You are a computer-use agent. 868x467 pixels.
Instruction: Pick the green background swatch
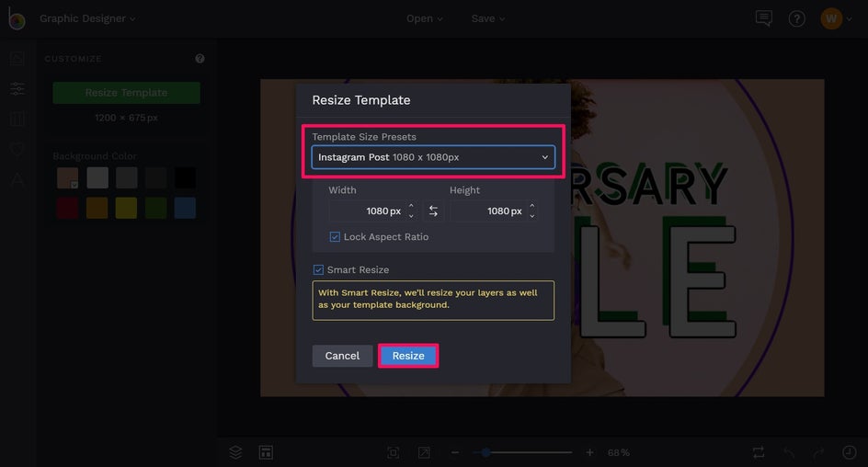pyautogui.click(x=155, y=208)
